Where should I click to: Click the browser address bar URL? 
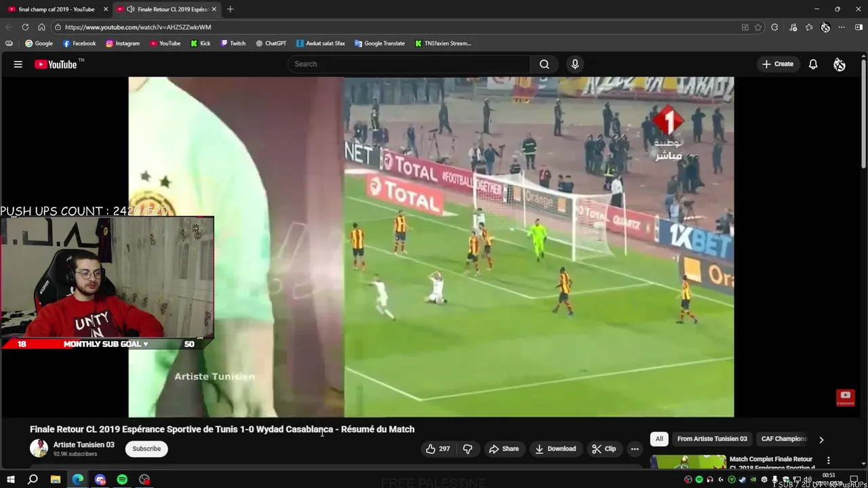(138, 27)
